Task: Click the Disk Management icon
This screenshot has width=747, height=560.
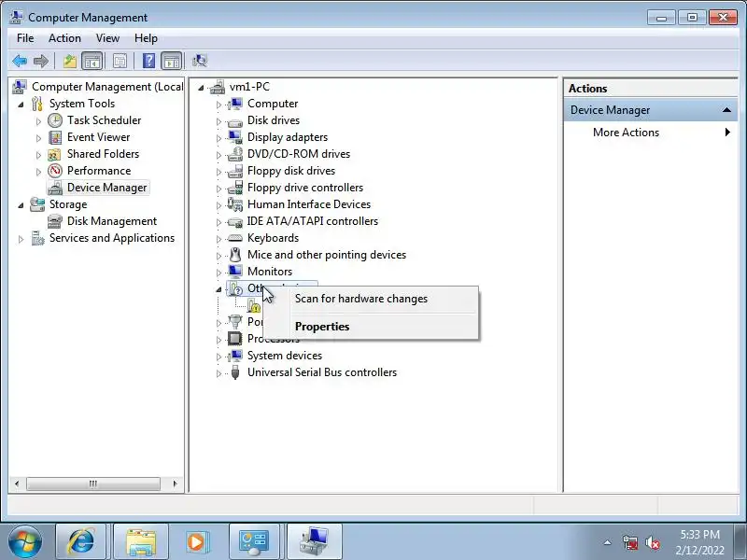Action: click(55, 221)
